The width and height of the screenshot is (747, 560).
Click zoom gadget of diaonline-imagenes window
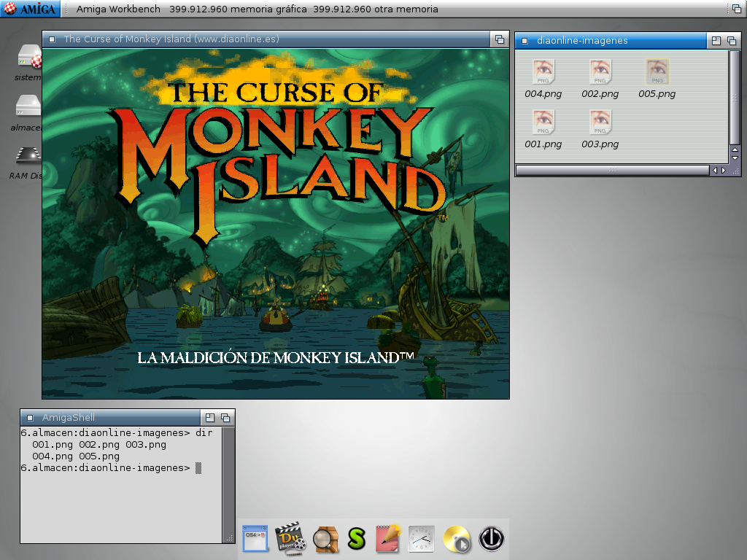pyautogui.click(x=716, y=41)
